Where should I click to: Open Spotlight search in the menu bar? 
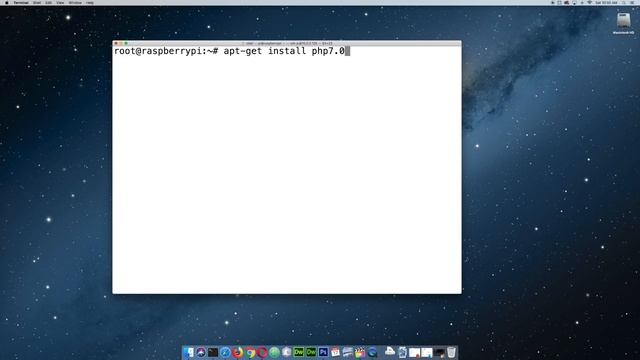click(x=623, y=2)
